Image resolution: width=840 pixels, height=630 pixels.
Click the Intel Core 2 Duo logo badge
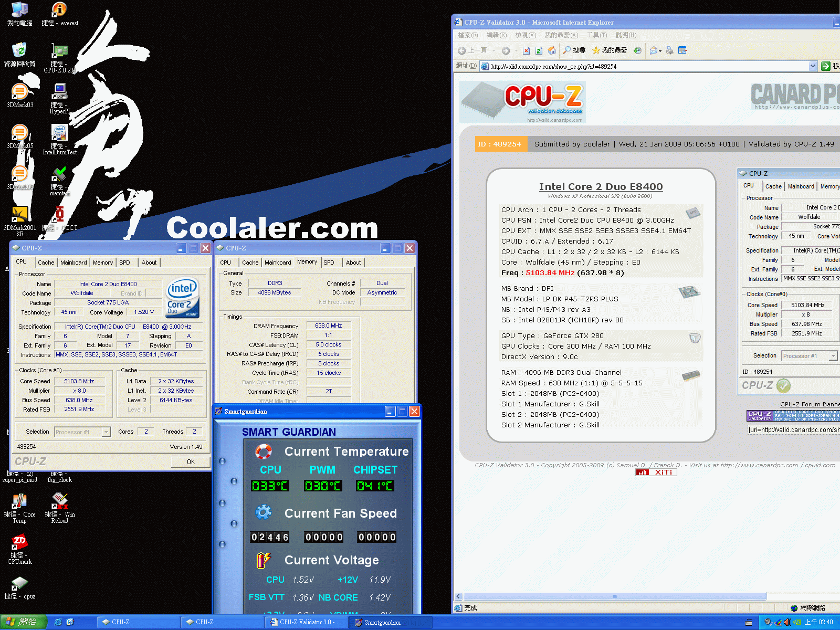tap(183, 298)
